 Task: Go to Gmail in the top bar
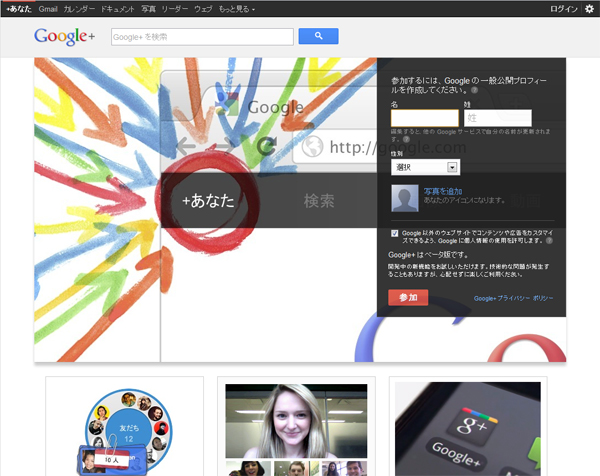click(x=48, y=9)
